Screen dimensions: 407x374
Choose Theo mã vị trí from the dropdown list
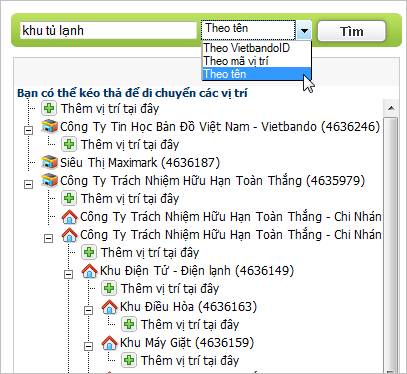click(x=257, y=61)
